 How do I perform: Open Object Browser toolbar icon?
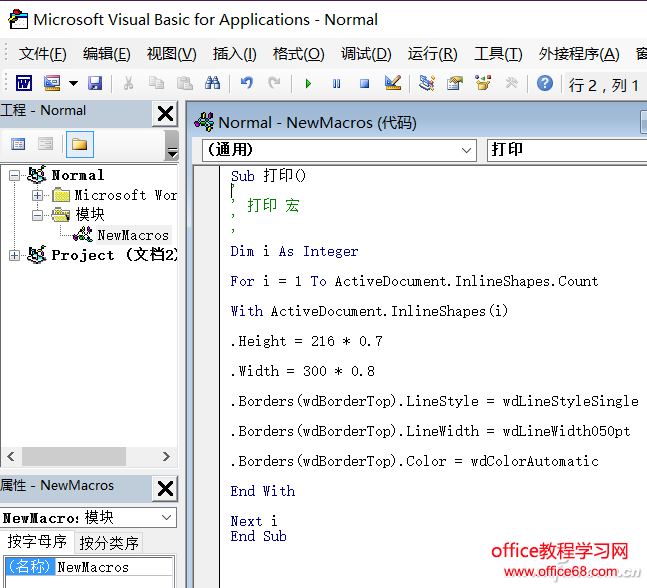[x=483, y=83]
